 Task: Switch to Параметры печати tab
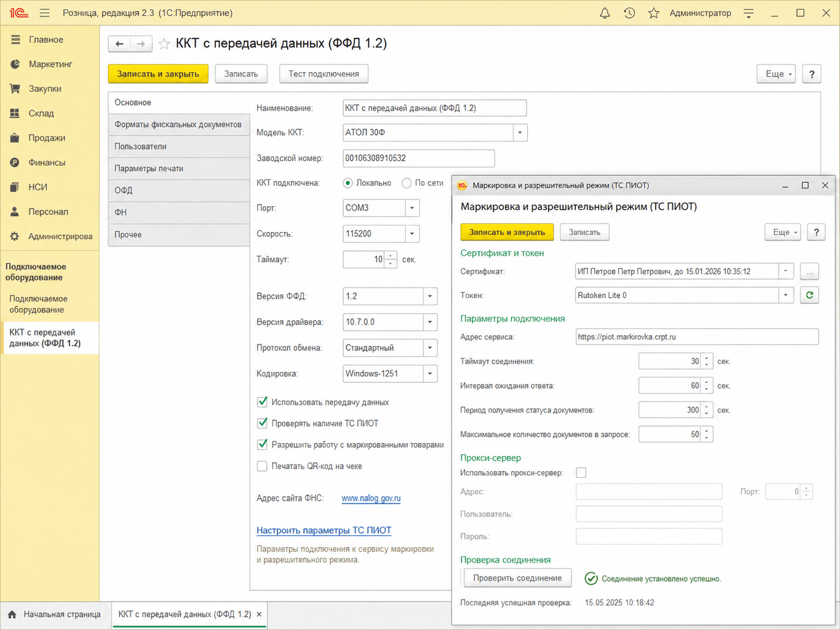coord(179,169)
